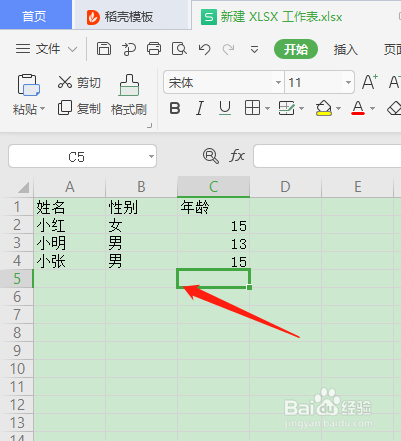
Task: Click the Print icon
Action: [154, 49]
